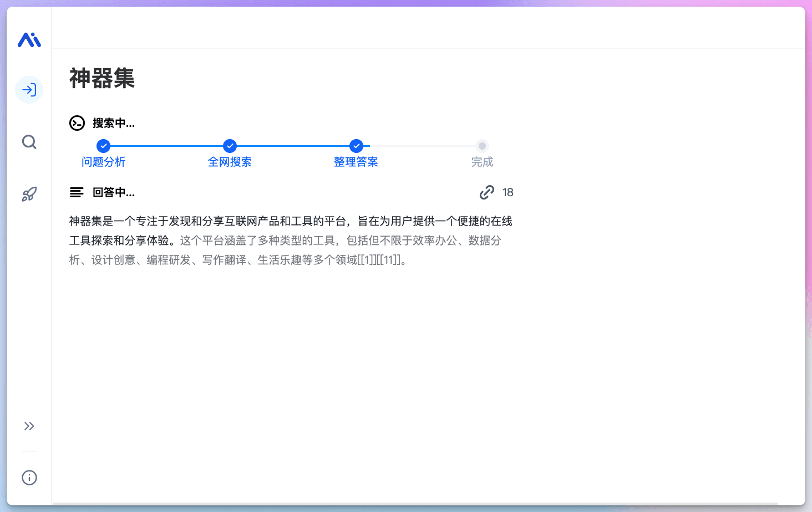Click the lines icon beside 回答中
The height and width of the screenshot is (512, 812).
[77, 192]
